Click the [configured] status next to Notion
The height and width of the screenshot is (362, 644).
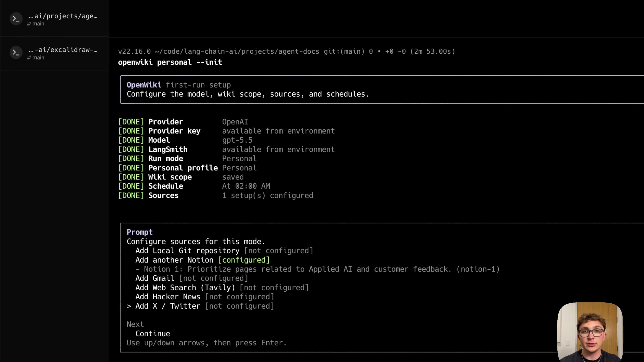point(244,260)
